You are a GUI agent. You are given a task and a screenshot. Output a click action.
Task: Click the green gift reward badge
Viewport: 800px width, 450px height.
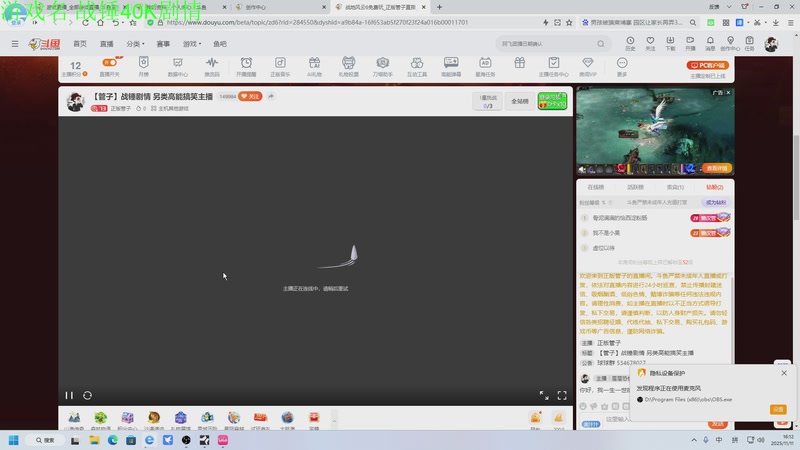[552, 101]
